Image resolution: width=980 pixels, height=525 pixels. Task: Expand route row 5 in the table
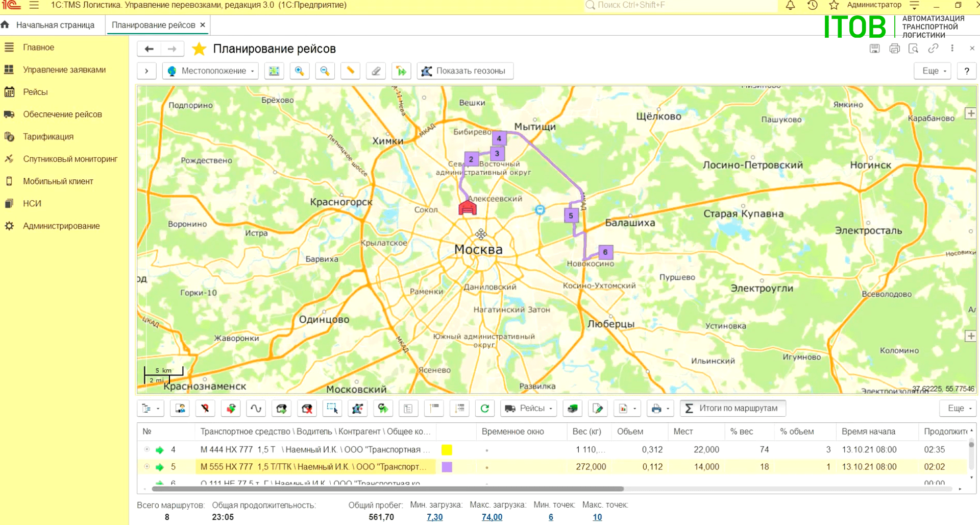147,466
